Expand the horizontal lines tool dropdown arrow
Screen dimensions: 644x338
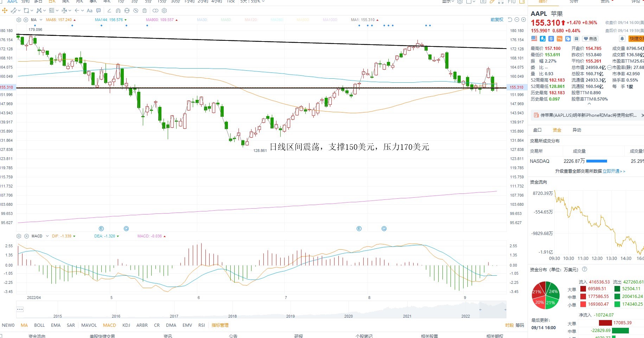57,11
